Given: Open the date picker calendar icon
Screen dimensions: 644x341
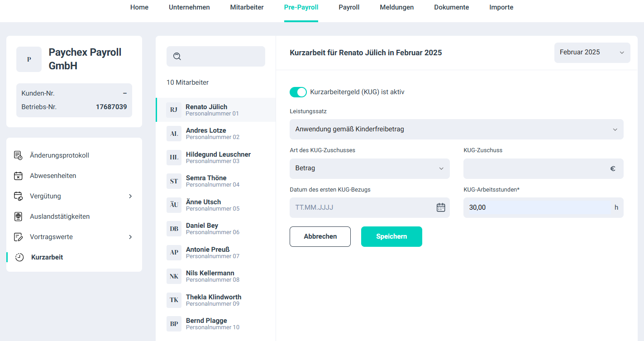Looking at the screenshot, I should 440,207.
